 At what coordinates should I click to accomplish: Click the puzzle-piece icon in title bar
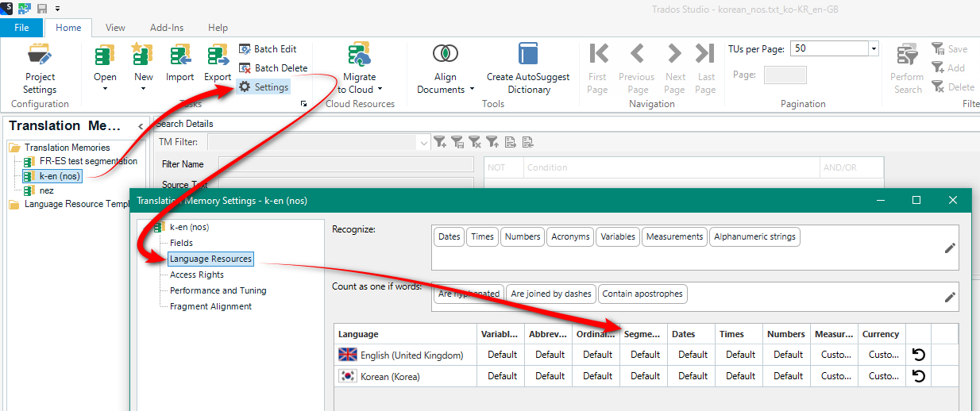click(25, 8)
